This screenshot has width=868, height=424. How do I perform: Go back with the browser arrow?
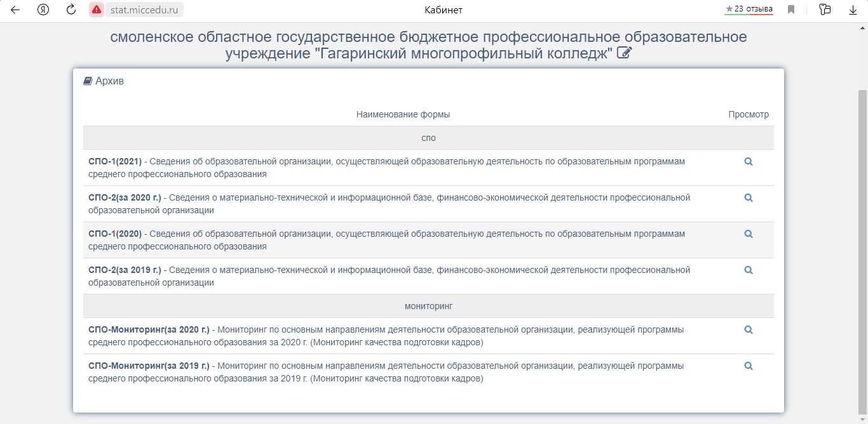pyautogui.click(x=15, y=10)
